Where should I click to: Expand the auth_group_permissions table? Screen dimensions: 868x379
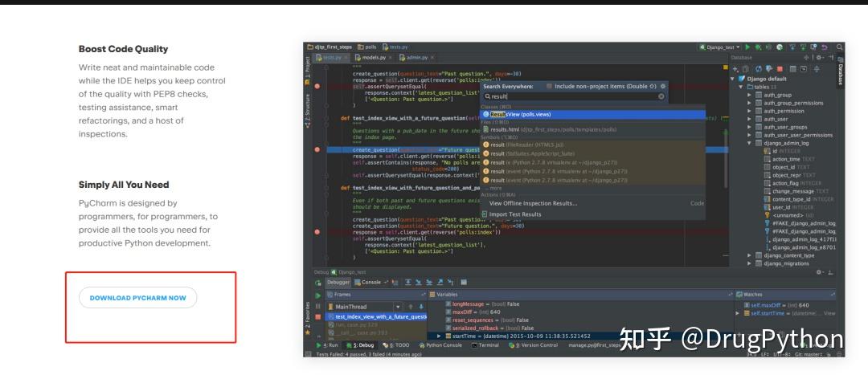(x=750, y=103)
